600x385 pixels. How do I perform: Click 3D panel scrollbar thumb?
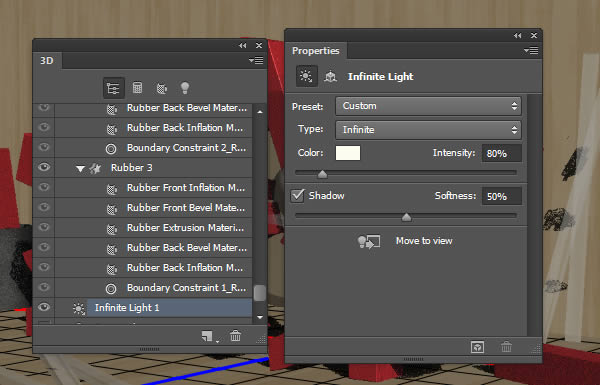[260, 293]
